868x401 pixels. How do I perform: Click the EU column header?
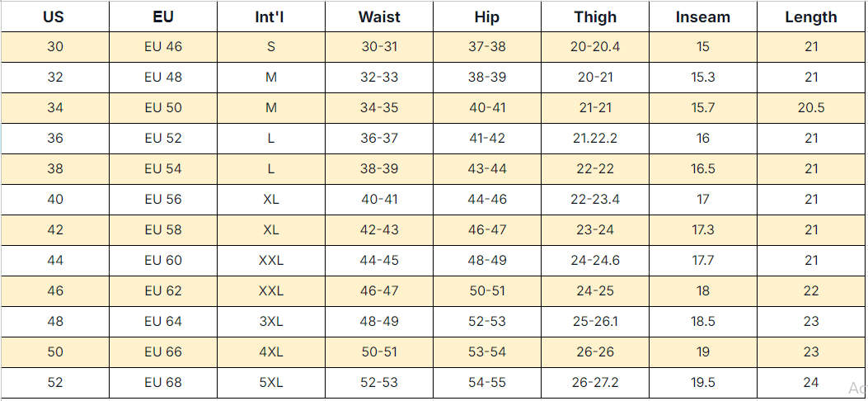pos(163,17)
